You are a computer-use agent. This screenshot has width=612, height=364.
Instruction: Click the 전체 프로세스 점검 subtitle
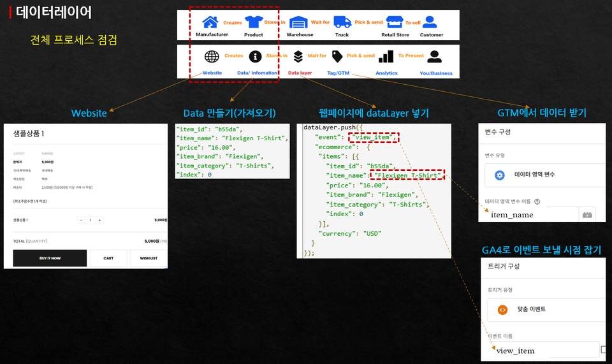(x=74, y=40)
